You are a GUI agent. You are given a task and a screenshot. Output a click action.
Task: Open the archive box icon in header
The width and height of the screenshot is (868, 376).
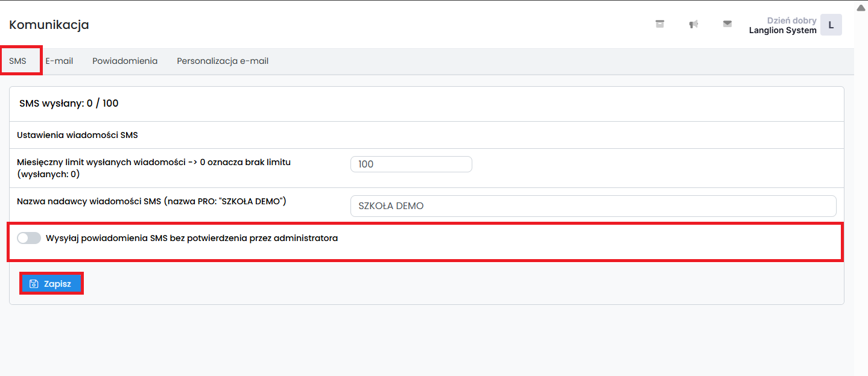click(660, 24)
